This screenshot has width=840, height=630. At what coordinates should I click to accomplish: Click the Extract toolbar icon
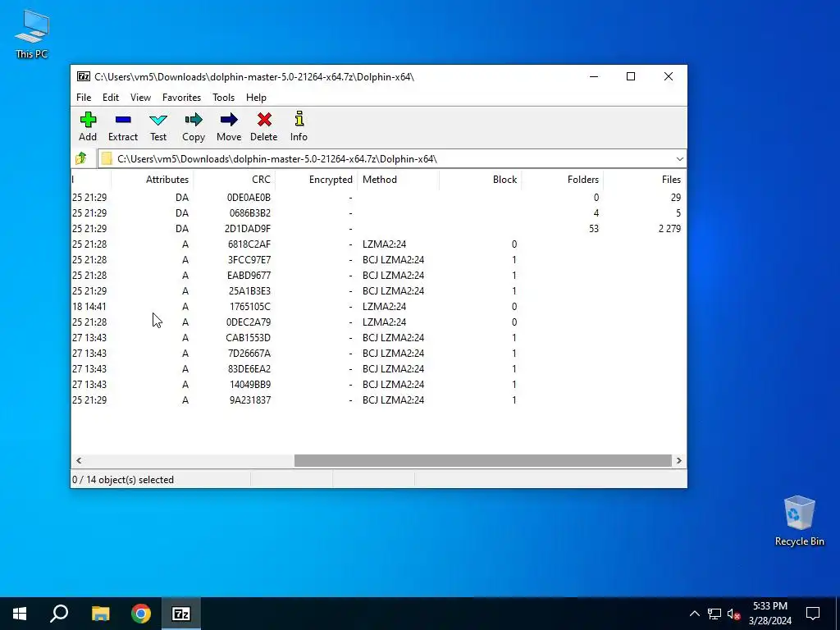[x=123, y=127]
